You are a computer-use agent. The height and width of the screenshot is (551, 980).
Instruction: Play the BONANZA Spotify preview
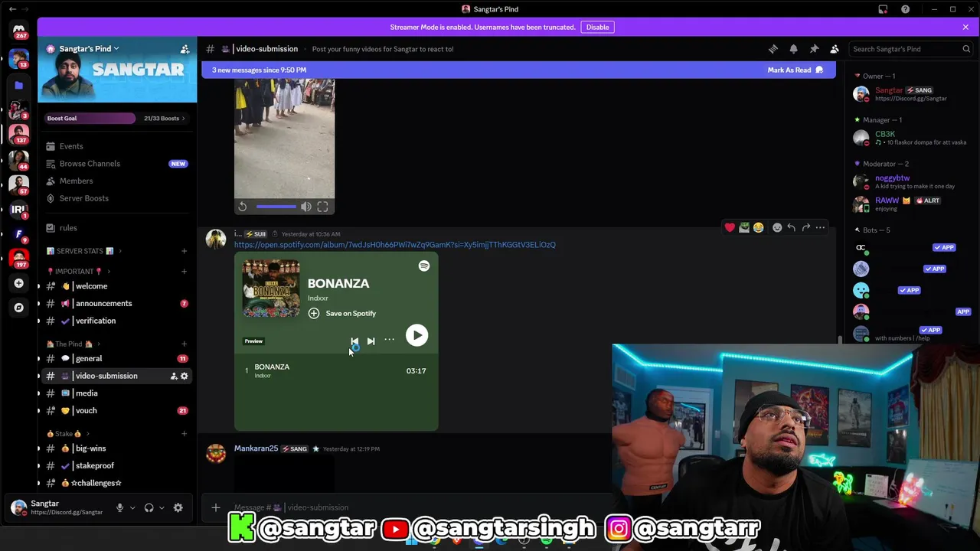pyautogui.click(x=416, y=335)
